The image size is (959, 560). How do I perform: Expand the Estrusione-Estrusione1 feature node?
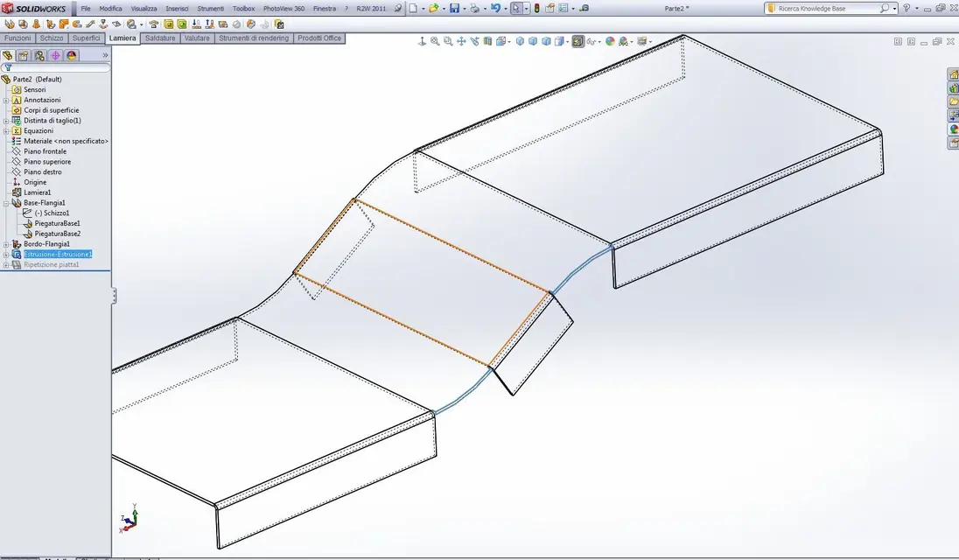6,255
